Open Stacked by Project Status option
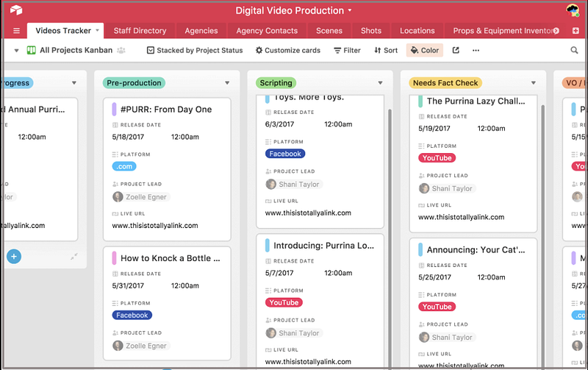 [195, 50]
